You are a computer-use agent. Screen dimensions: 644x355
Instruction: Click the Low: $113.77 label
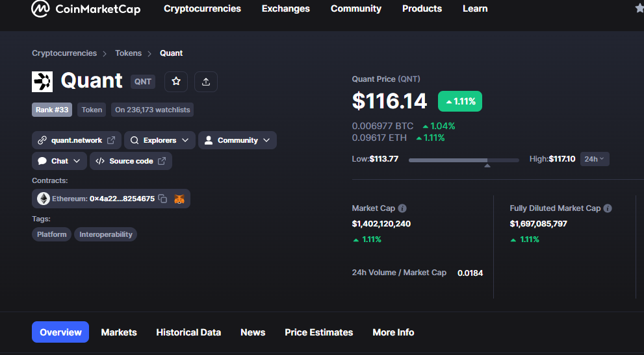click(375, 159)
